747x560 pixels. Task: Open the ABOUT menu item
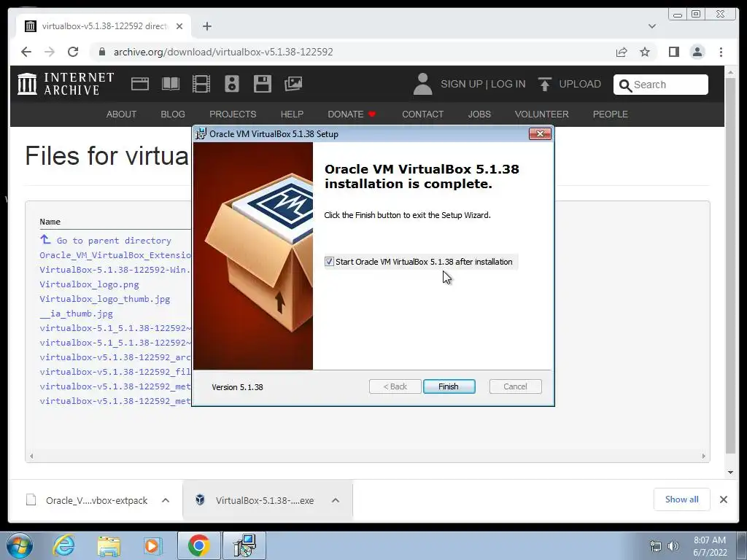pos(122,114)
